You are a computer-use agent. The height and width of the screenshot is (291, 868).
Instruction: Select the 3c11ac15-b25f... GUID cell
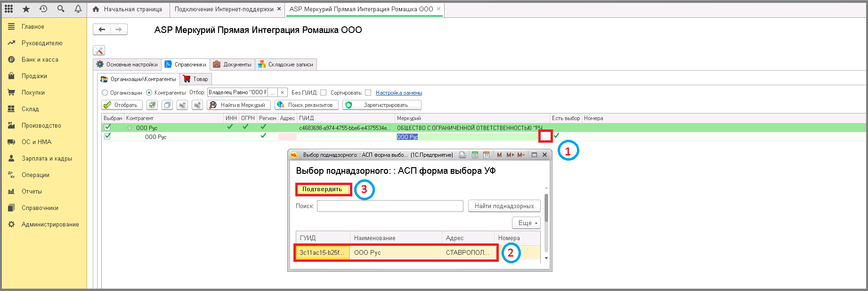[x=323, y=252]
